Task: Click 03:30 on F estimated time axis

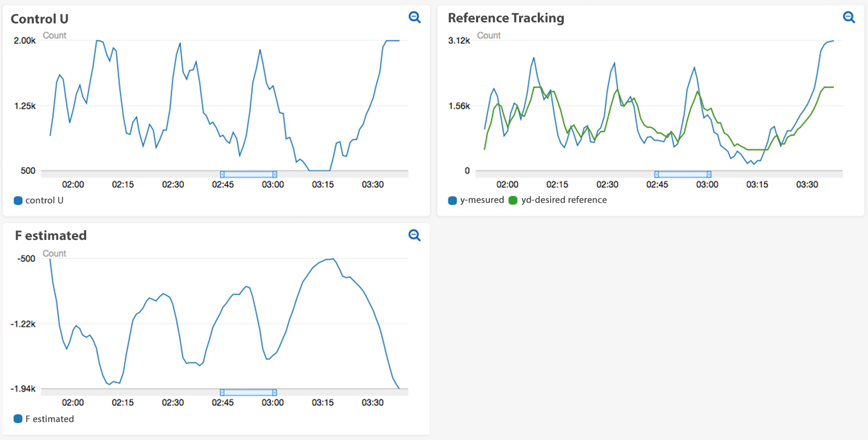Action: click(373, 403)
